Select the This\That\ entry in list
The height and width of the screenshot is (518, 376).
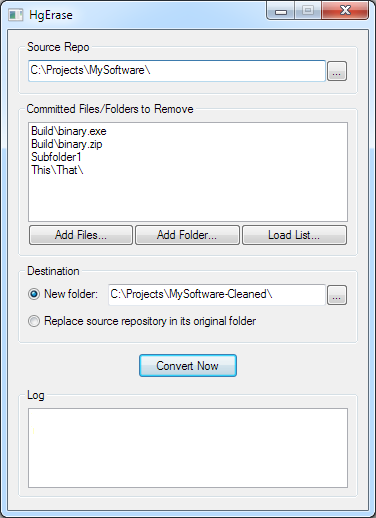(57, 170)
